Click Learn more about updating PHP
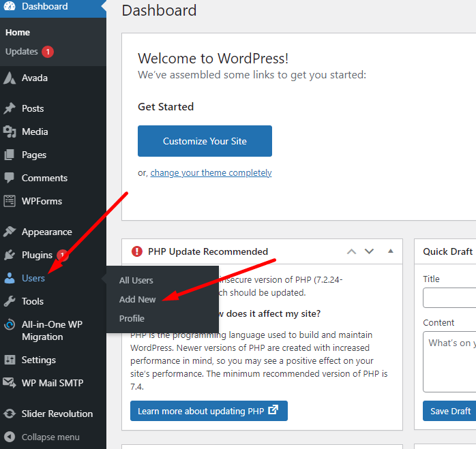Screen dimensions: 476x449 (209, 411)
